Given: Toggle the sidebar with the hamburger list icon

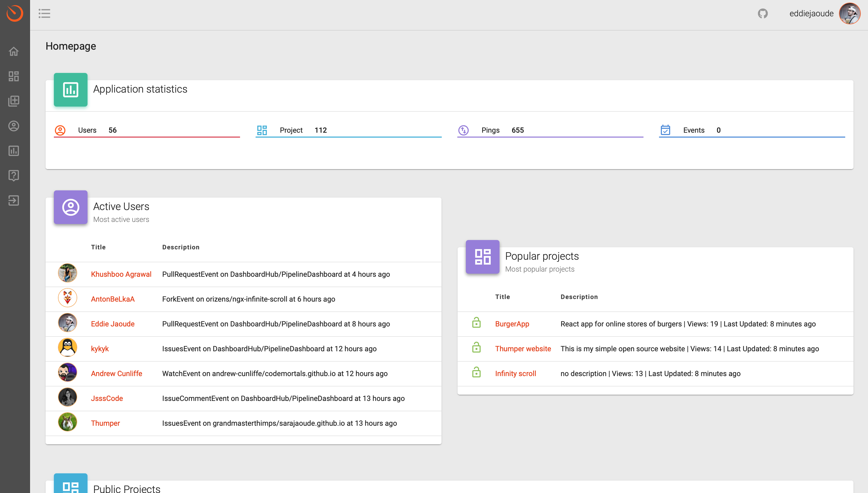Looking at the screenshot, I should tap(45, 13).
